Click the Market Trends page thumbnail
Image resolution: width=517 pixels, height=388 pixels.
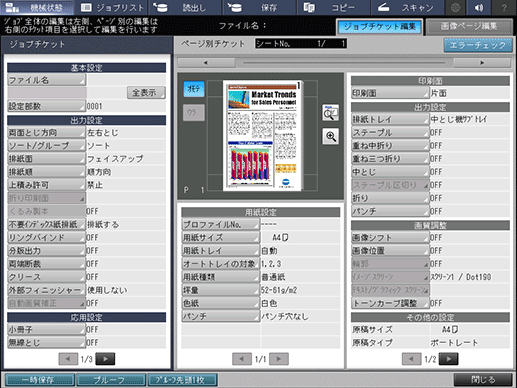[263, 135]
